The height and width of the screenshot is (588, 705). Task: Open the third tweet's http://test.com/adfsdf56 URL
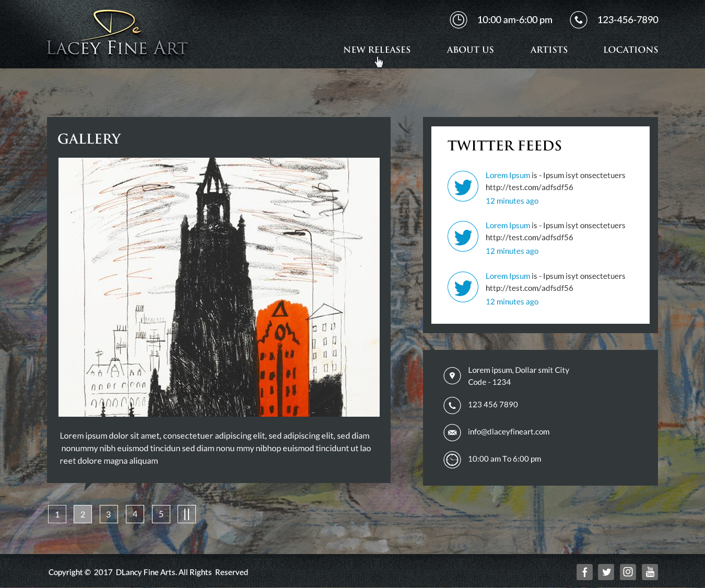click(x=530, y=288)
